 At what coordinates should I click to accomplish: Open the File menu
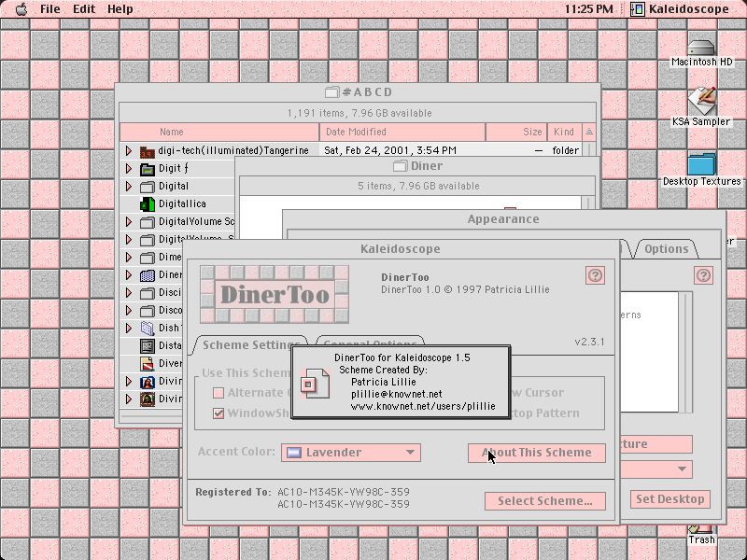click(49, 9)
